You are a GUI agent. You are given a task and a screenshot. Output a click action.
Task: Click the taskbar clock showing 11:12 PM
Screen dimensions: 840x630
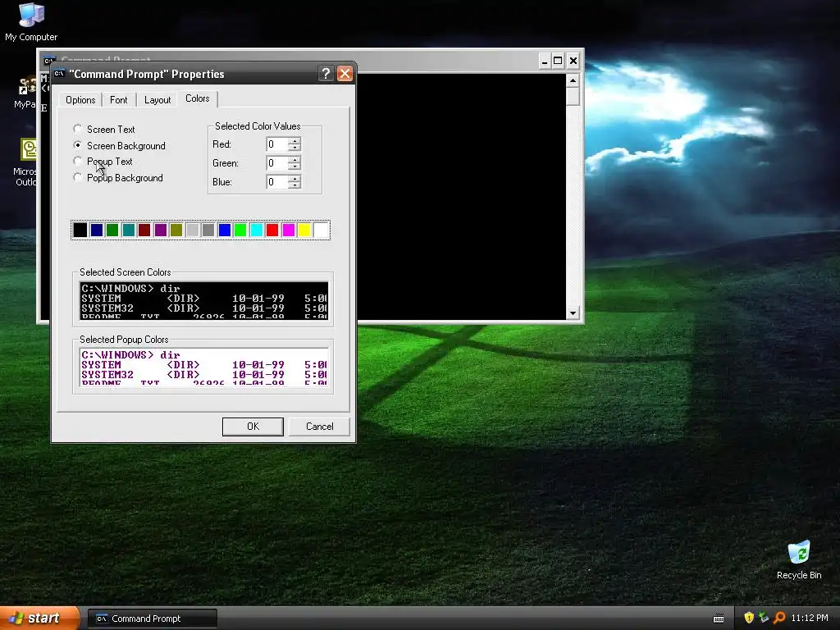pos(810,618)
